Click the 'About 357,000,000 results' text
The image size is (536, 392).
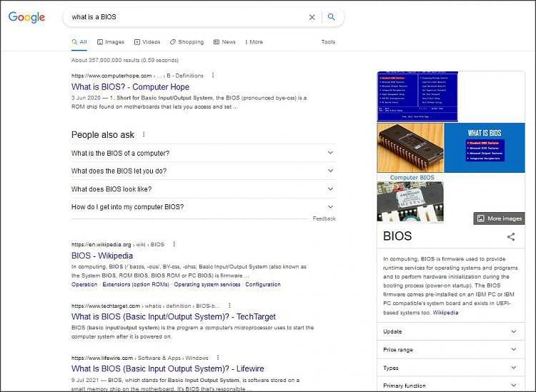[x=125, y=60]
